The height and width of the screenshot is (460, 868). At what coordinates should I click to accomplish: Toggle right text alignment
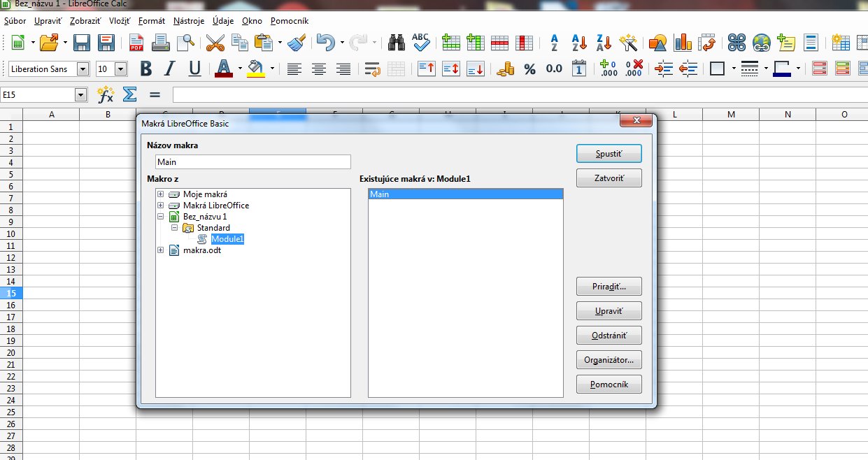click(343, 69)
